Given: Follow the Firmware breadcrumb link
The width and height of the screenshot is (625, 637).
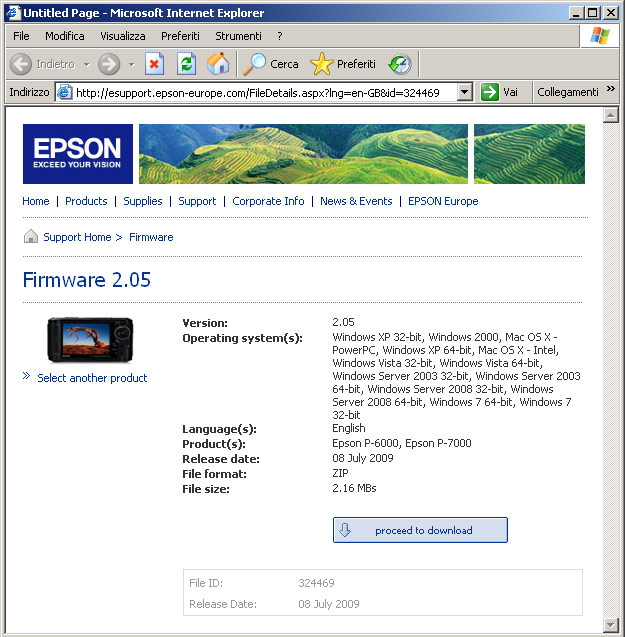Looking at the screenshot, I should (x=151, y=237).
